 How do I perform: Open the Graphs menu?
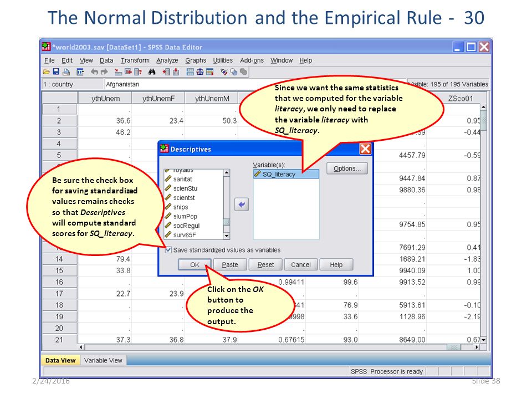196,60
